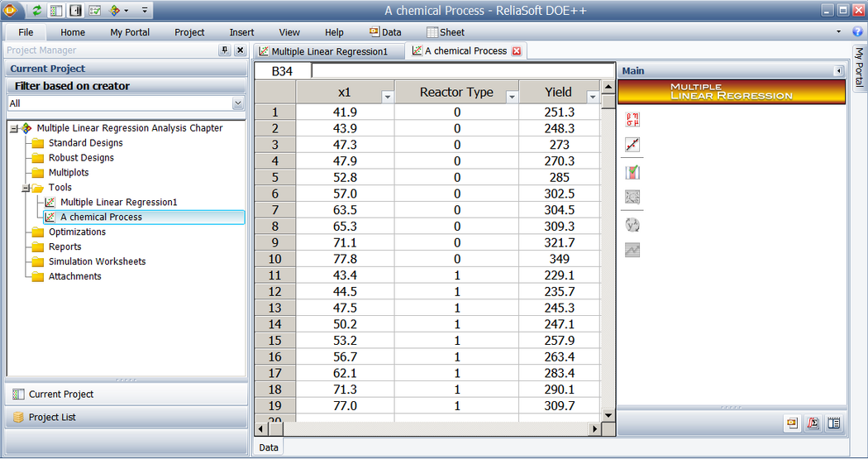Click the calculate beta-eta-sigma-mu icon
This screenshot has height=459, width=868.
pyautogui.click(x=632, y=119)
